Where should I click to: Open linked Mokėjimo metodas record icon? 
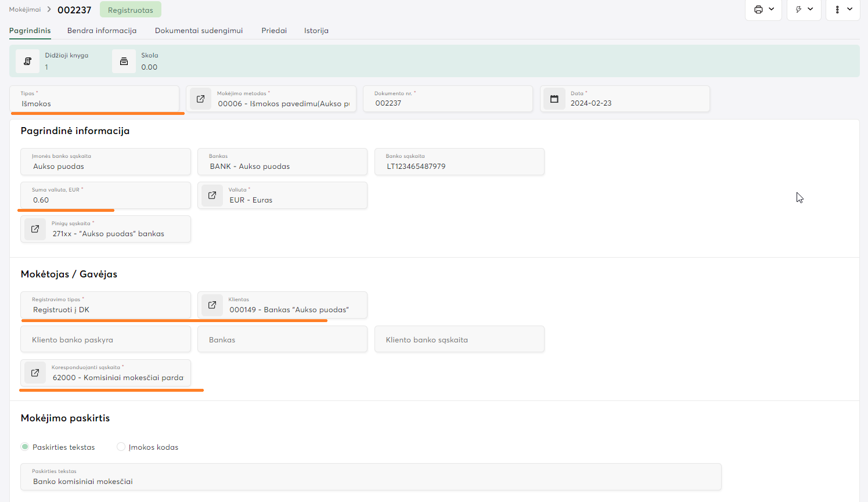coord(200,99)
